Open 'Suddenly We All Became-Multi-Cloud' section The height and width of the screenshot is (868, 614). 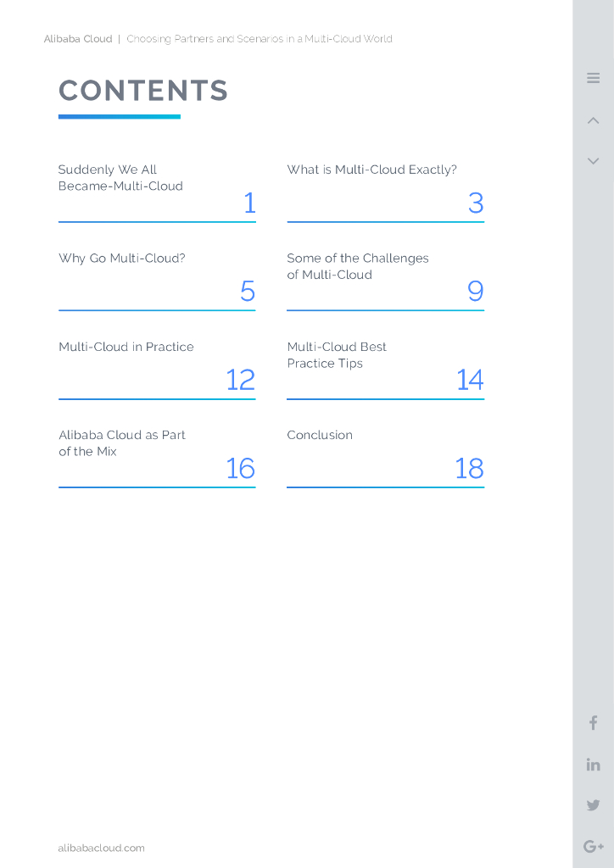tap(120, 178)
